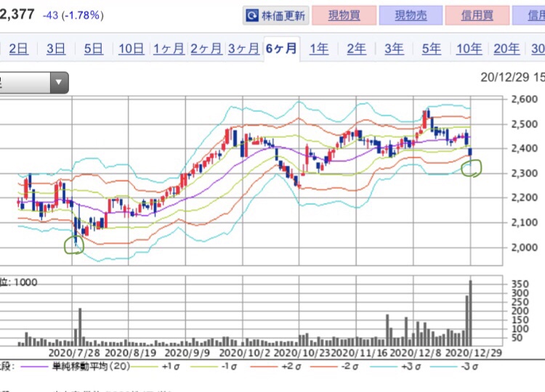Viewport: 545px width, 392px height.
Task: Click the 株価更新 refresh button
Action: click(276, 16)
